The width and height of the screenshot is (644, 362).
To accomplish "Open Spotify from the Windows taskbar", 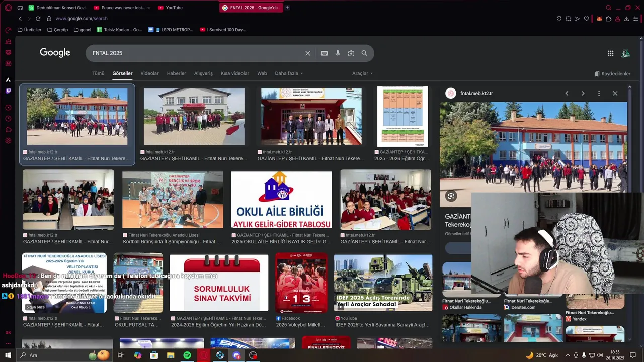I will click(187, 355).
